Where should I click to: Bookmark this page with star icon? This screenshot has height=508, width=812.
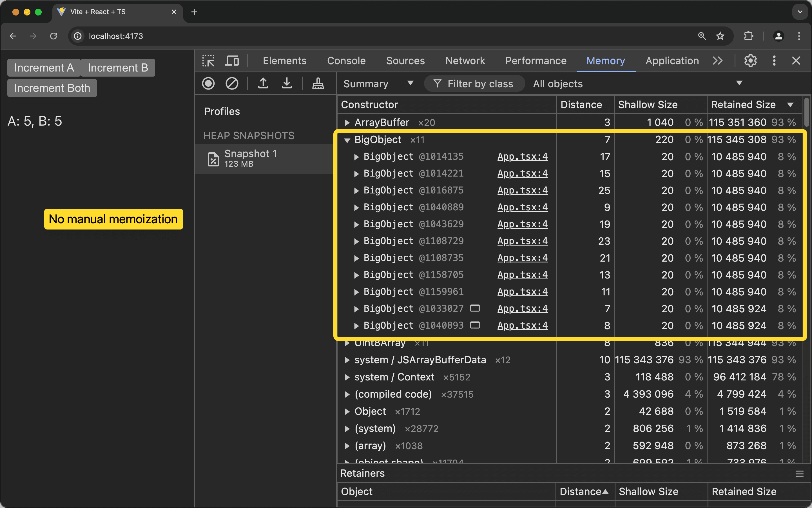click(x=720, y=36)
